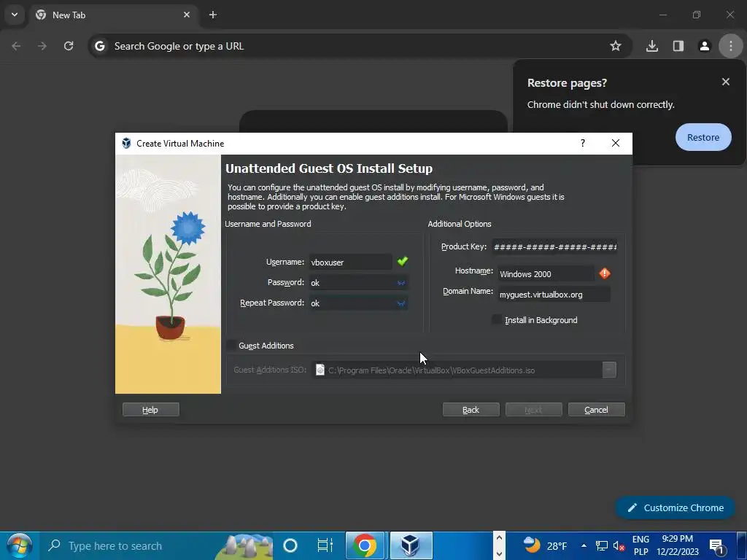
Task: Click the Google G icon in address bar
Action: [x=99, y=46]
